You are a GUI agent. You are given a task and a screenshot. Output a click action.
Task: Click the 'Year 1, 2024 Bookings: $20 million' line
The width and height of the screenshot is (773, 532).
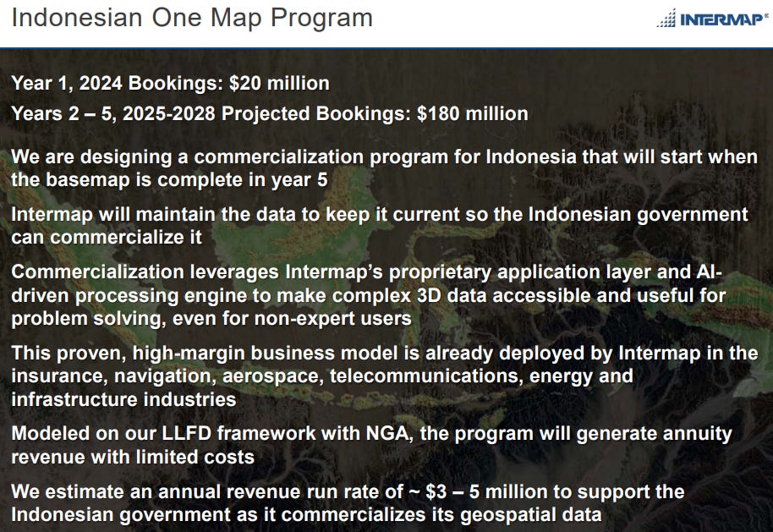[x=170, y=84]
